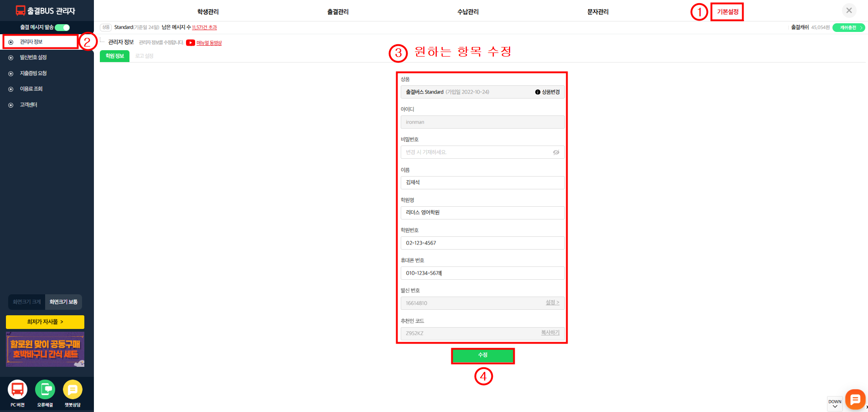Image resolution: width=868 pixels, height=412 pixels.
Task: Click the 복사하기 link for referral code
Action: (550, 333)
